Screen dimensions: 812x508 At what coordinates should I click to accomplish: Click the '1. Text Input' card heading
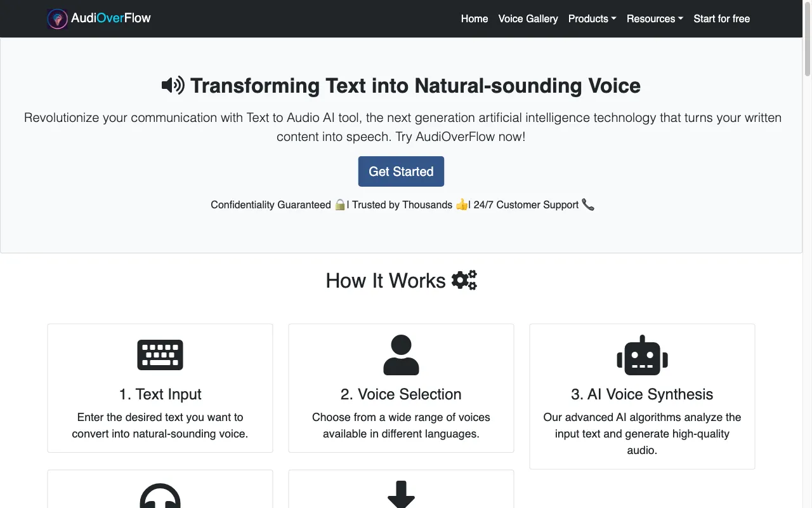[x=160, y=394]
